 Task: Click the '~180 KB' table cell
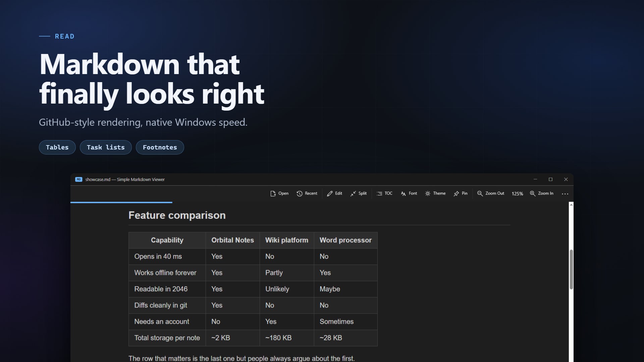pos(287,338)
